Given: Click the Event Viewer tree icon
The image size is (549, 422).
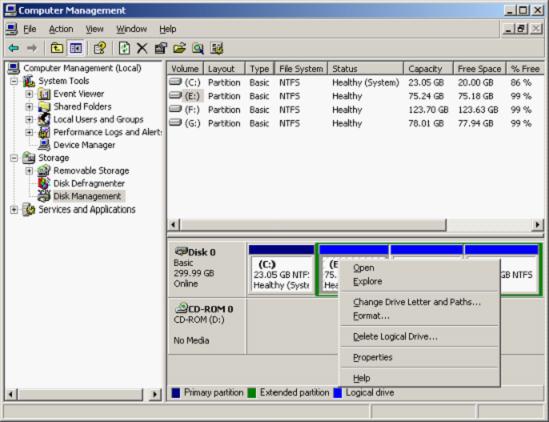Looking at the screenshot, I should click(x=44, y=94).
